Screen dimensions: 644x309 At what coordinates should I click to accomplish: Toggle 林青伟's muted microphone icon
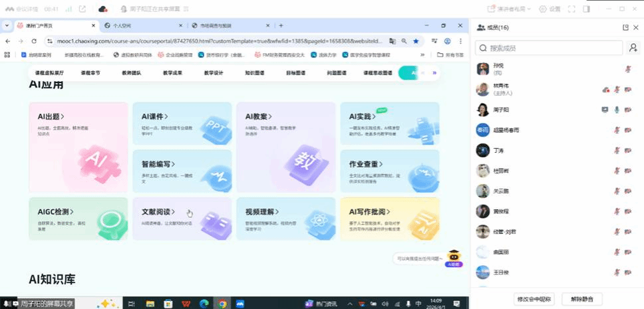(617, 90)
